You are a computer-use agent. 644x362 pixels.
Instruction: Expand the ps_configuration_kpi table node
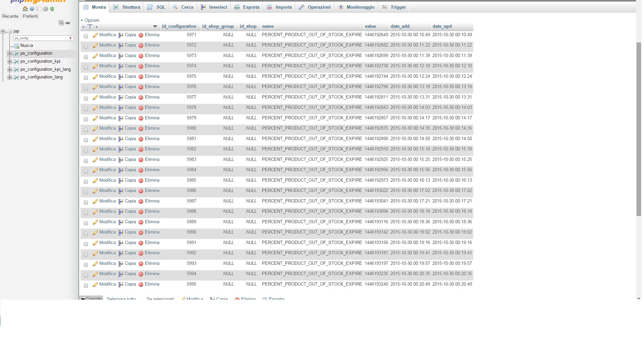tap(10, 61)
